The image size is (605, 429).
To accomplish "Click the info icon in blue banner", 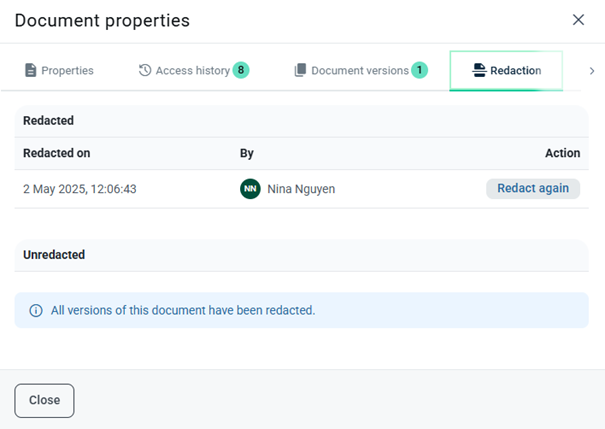I will [36, 310].
